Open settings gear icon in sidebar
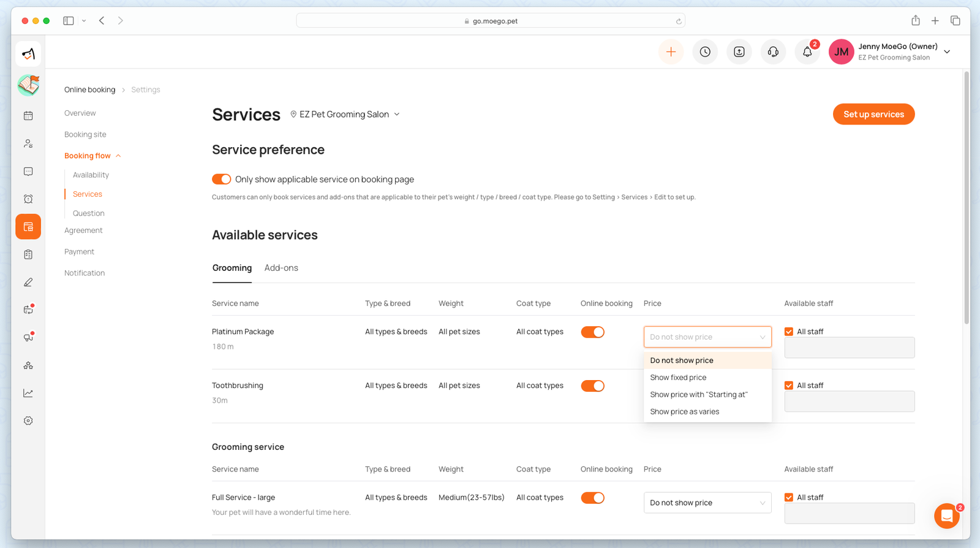The width and height of the screenshot is (980, 548). [x=28, y=421]
